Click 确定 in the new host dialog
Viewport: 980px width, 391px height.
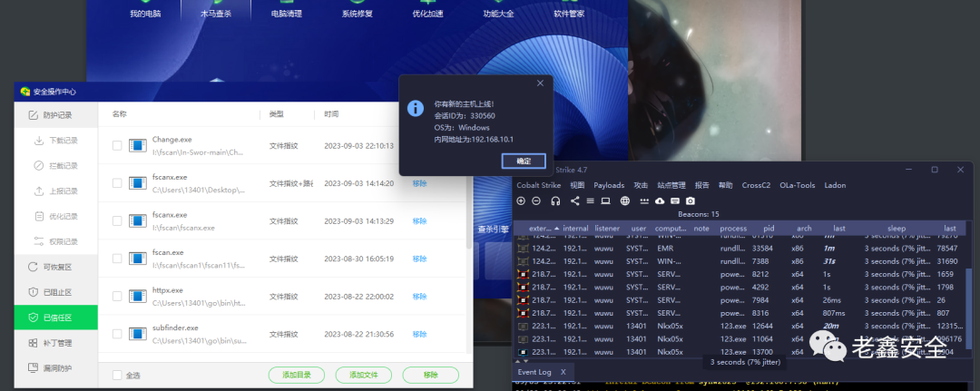tap(524, 161)
